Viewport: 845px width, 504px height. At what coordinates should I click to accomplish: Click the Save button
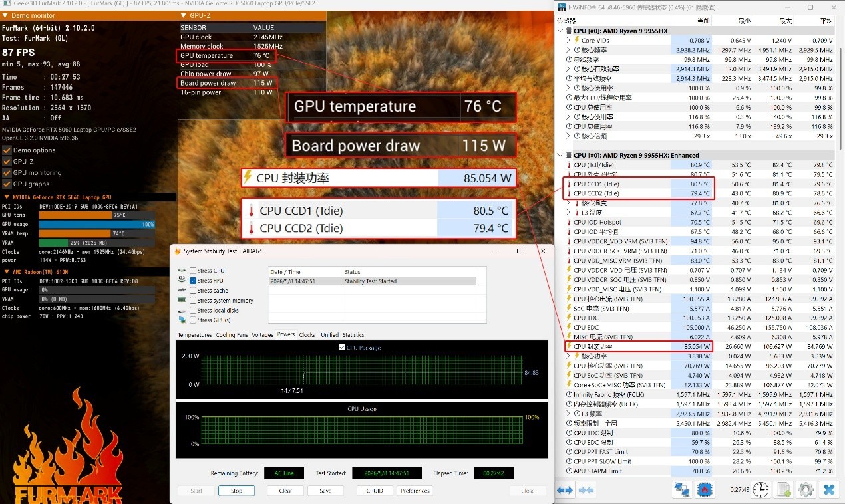(325, 491)
